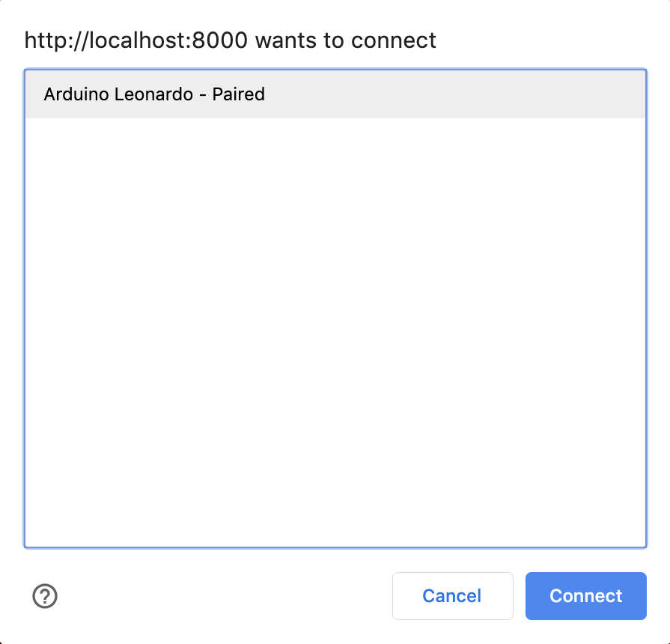The image size is (670, 644).
Task: Click the word Paired in device row
Action: pyautogui.click(x=239, y=94)
